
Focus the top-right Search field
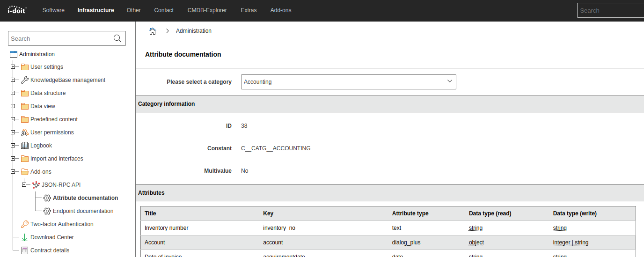click(x=610, y=10)
